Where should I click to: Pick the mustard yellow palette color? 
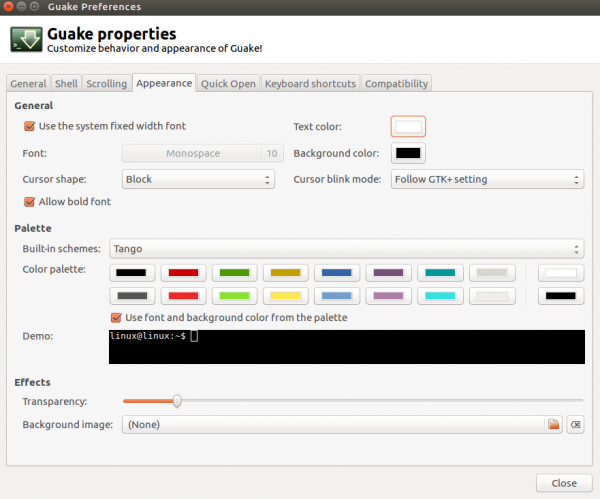pos(285,273)
